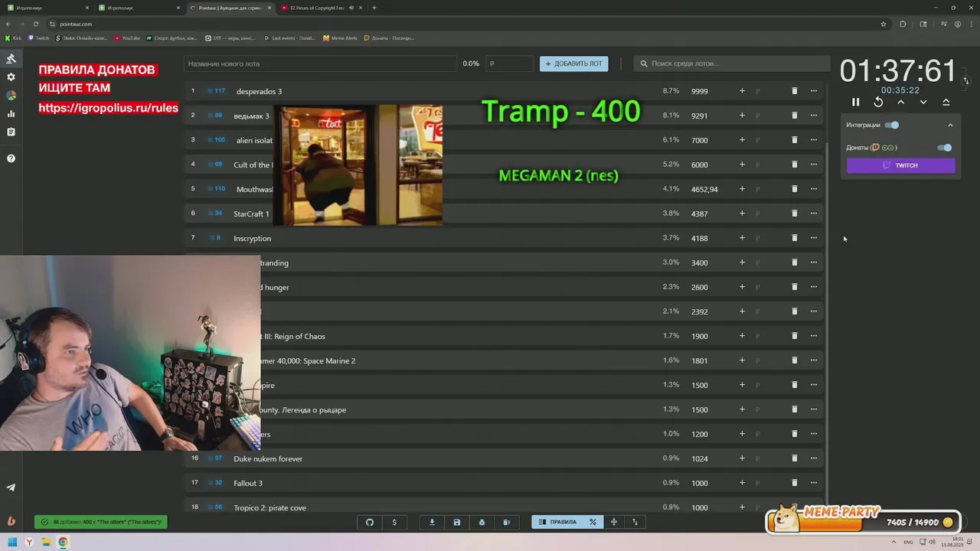Focus the lot search field
The image size is (980, 551).
coord(732,64)
